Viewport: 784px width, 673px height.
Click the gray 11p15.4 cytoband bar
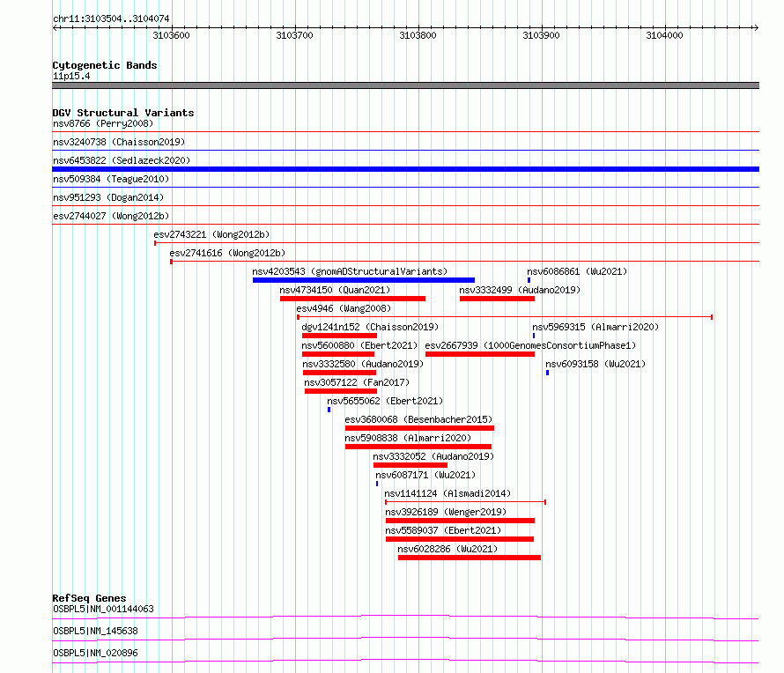[x=405, y=85]
